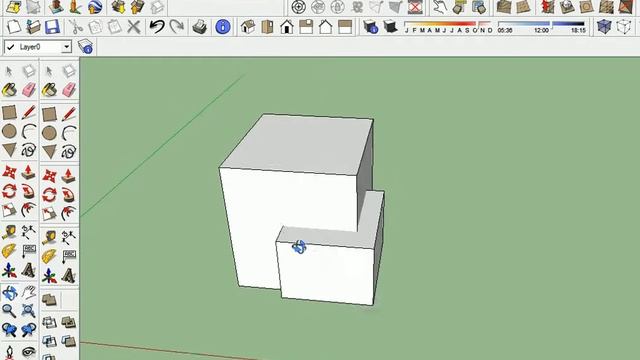Click the wireframe cube style icon
The width and height of the screenshot is (640, 360).
[624, 27]
